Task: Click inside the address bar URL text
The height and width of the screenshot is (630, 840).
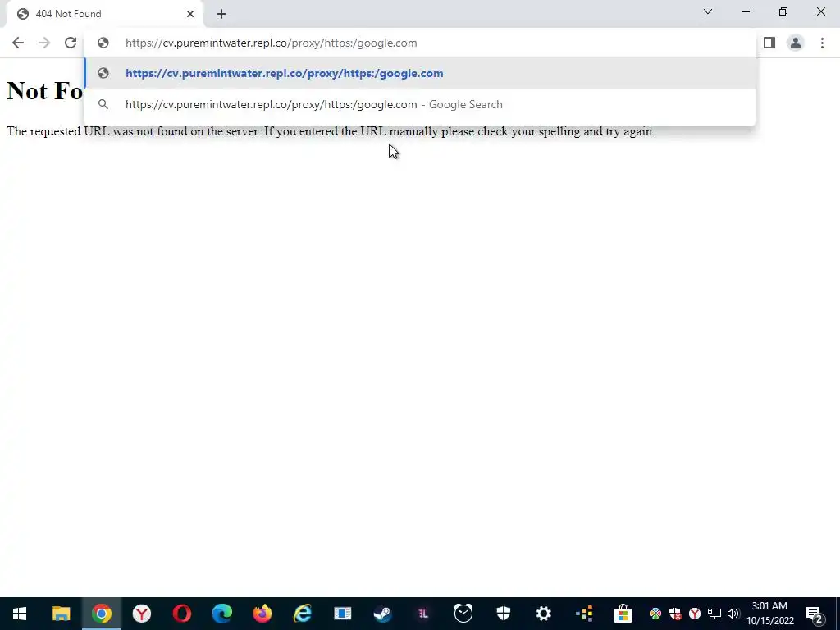Action: tap(271, 43)
